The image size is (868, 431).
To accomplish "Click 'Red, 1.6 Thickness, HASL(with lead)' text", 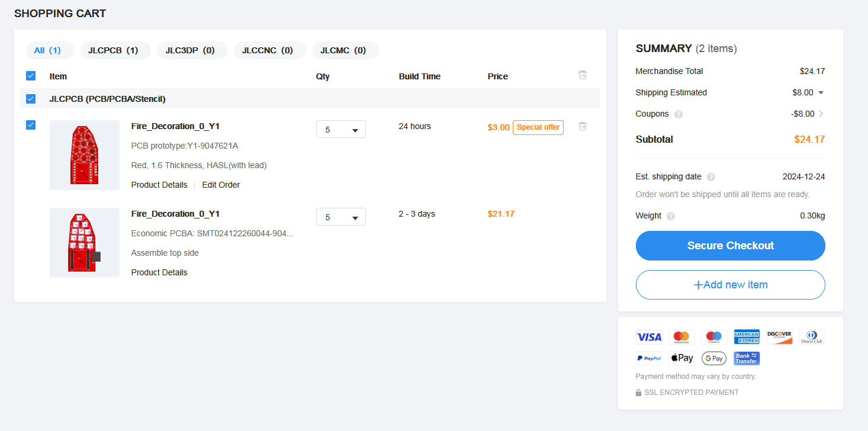I will (199, 165).
